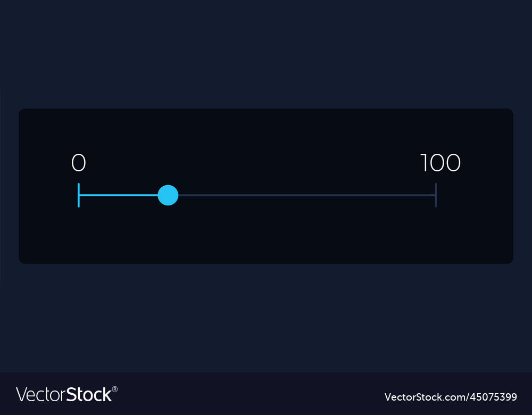Screen dimensions: 532x415
Task: Click the track just before the 100 end tick
Action: 430,195
